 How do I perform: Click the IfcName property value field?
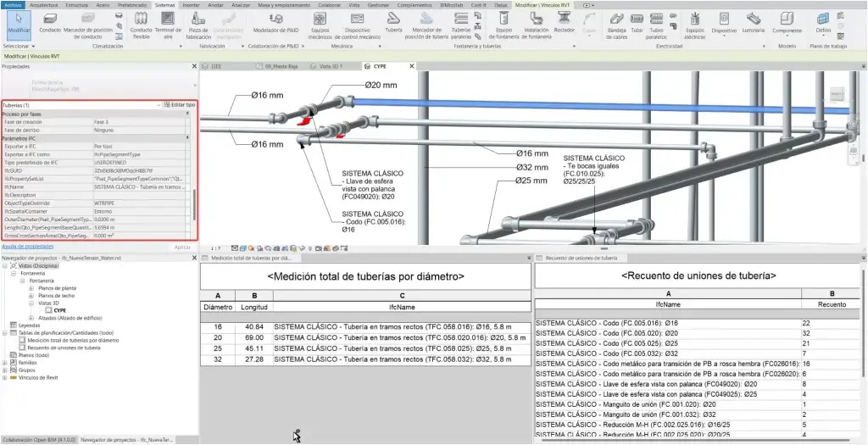142,187
